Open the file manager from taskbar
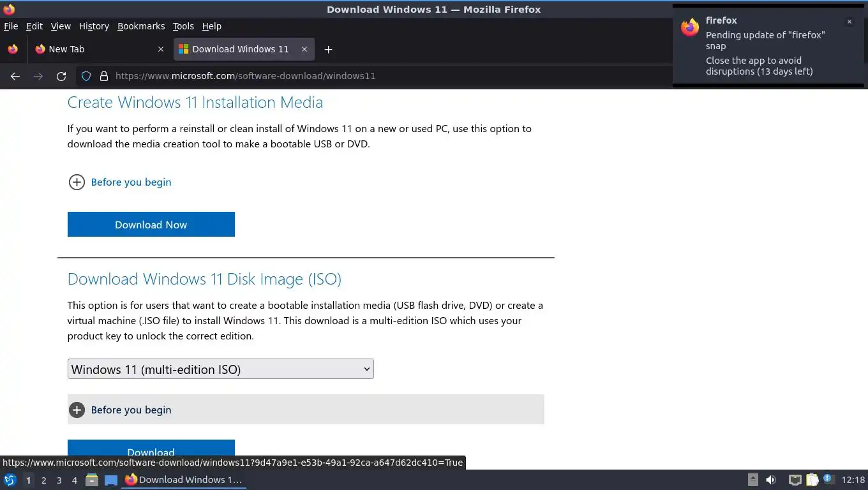Screen dimensions: 868x490 (92, 480)
